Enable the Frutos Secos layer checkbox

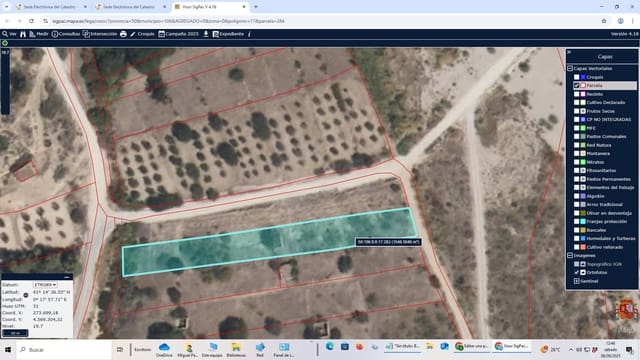point(576,111)
